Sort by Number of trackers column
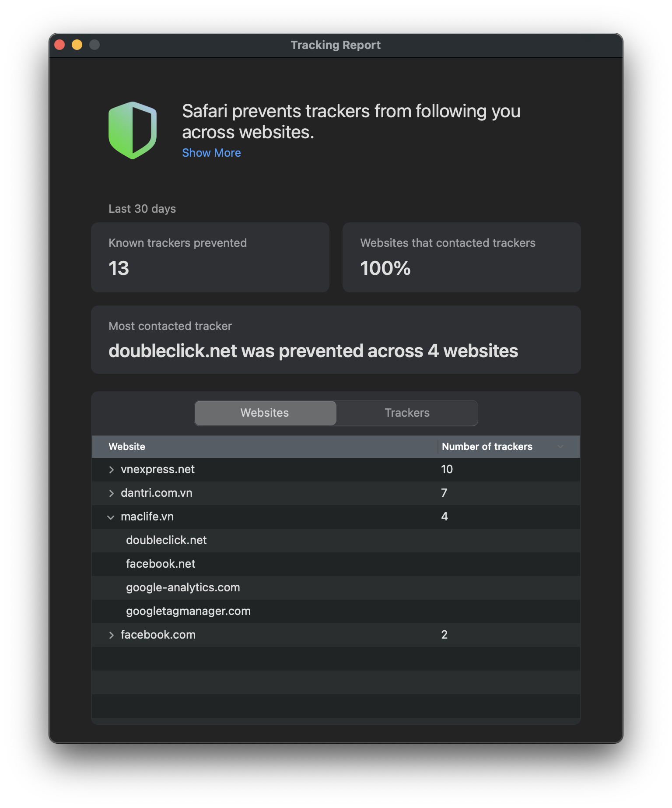 [487, 446]
